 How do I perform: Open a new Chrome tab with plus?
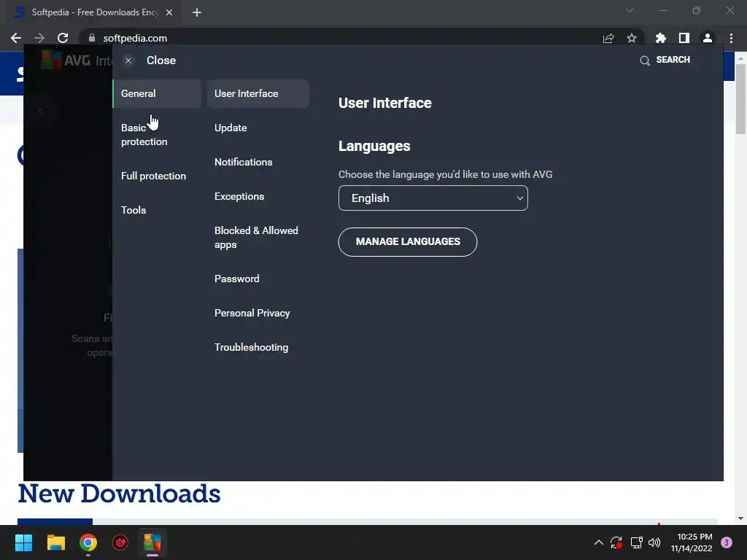point(197,12)
